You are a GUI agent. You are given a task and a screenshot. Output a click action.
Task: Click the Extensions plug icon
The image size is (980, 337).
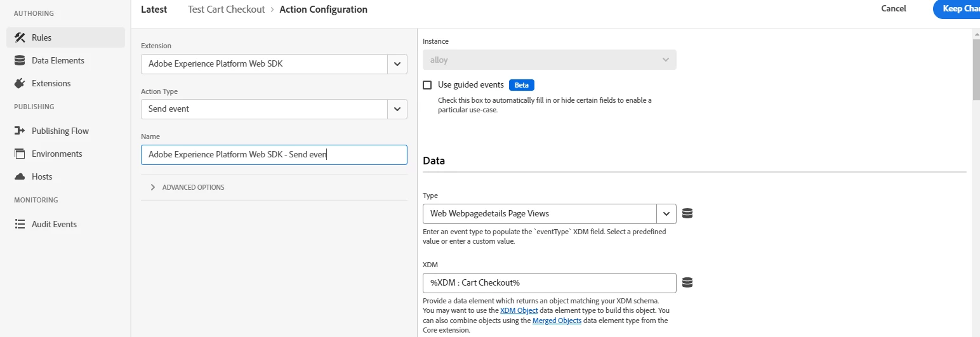pyautogui.click(x=20, y=83)
